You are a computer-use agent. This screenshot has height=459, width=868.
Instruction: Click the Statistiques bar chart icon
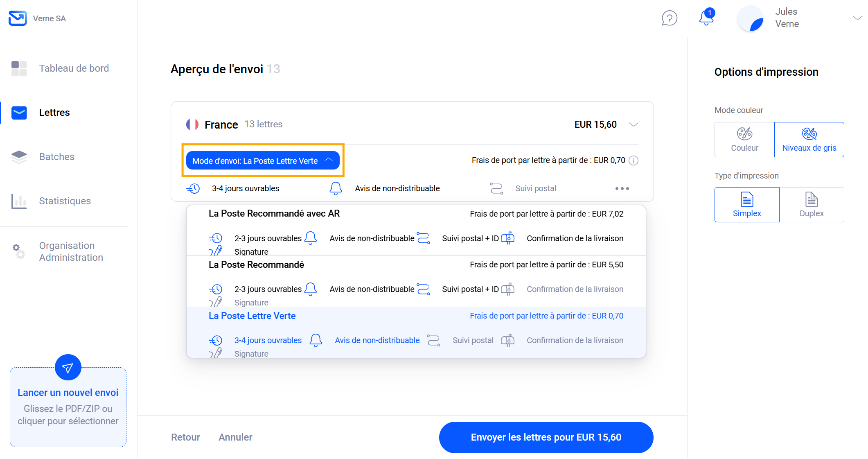tap(19, 201)
